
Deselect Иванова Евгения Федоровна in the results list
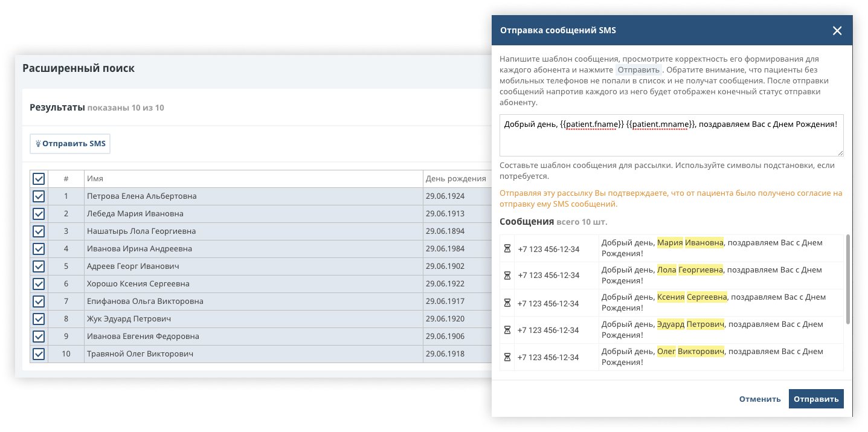point(39,336)
